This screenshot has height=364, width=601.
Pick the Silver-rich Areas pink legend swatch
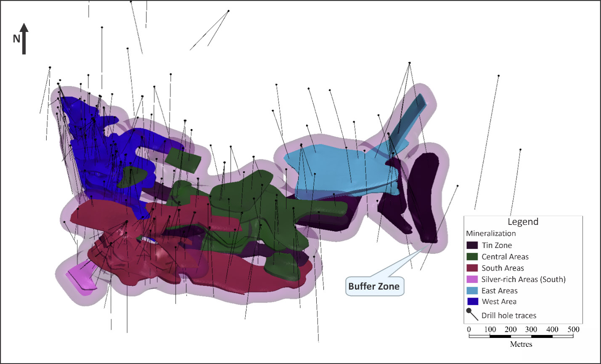pyautogui.click(x=472, y=279)
